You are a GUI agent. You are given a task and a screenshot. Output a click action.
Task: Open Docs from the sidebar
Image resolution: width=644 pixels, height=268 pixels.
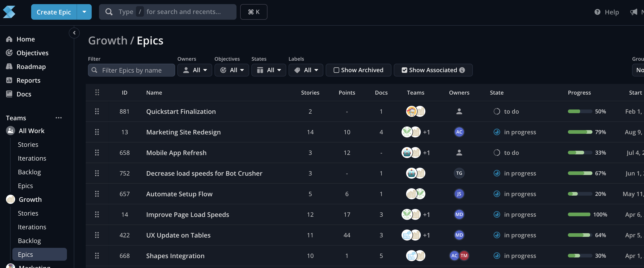pyautogui.click(x=24, y=94)
